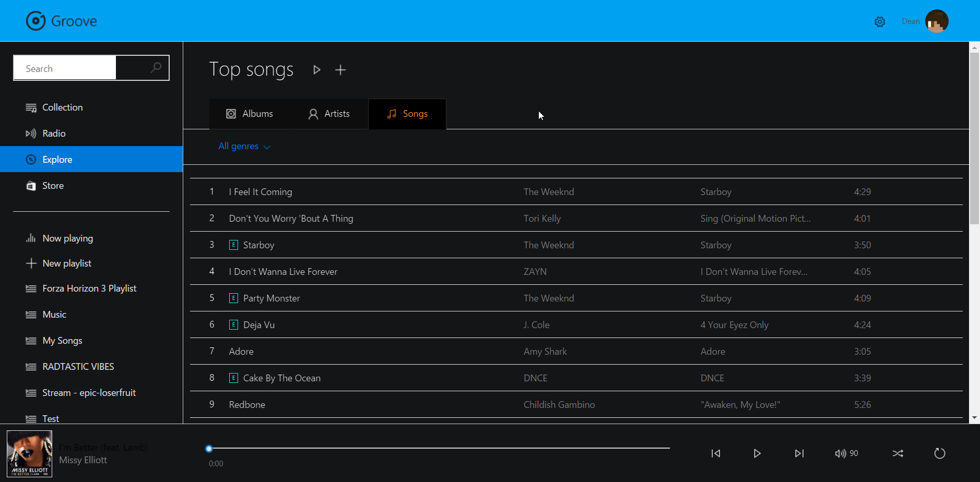Skip to next track
Screen dimensions: 980x482
[799, 453]
